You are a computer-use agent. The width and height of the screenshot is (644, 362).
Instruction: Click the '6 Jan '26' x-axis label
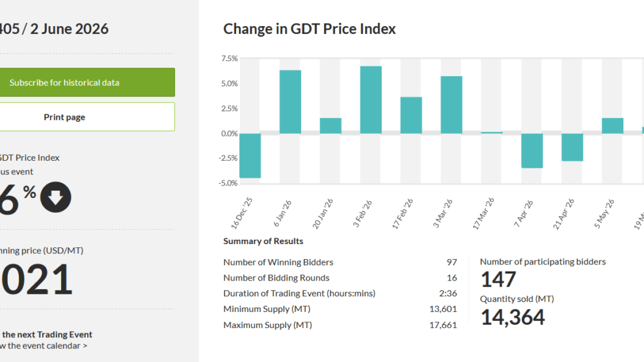pos(282,214)
